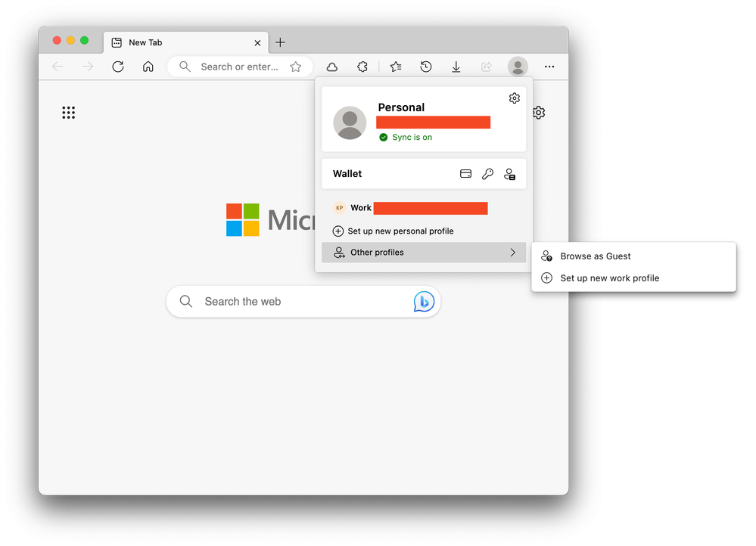The image size is (756, 546).
Task: Add this page to favorites star
Action: 296,67
